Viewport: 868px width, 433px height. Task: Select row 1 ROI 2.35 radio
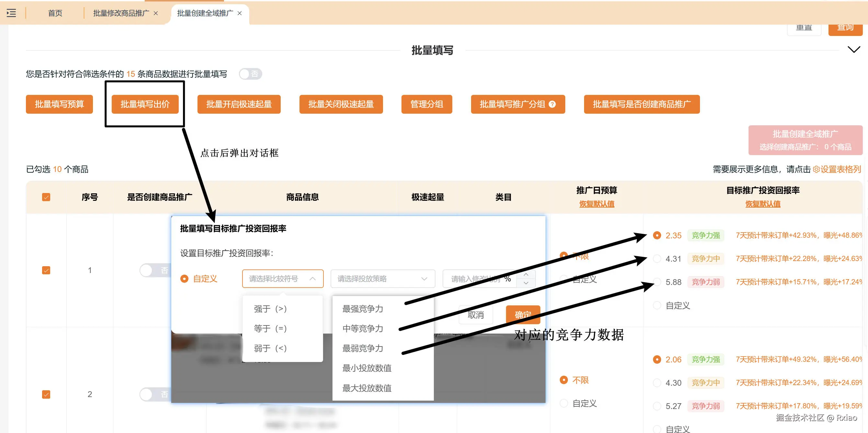tap(657, 235)
